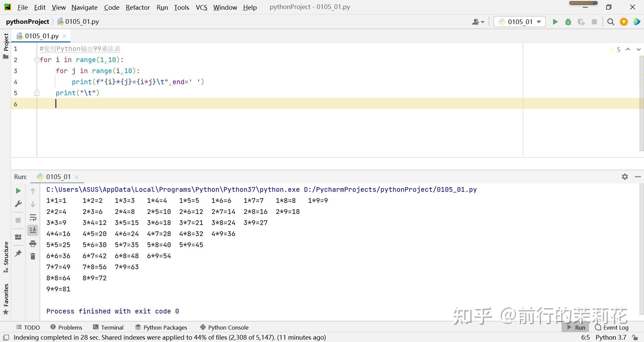Open the View menu

(59, 7)
